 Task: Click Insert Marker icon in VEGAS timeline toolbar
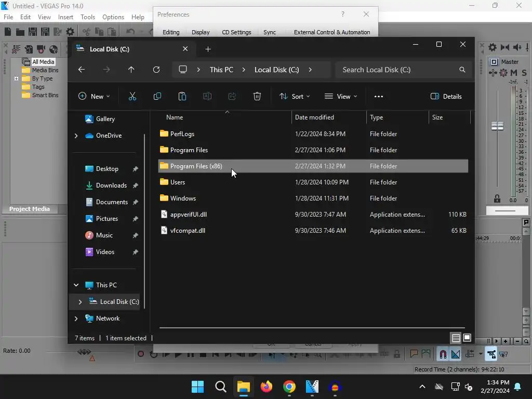click(x=414, y=354)
